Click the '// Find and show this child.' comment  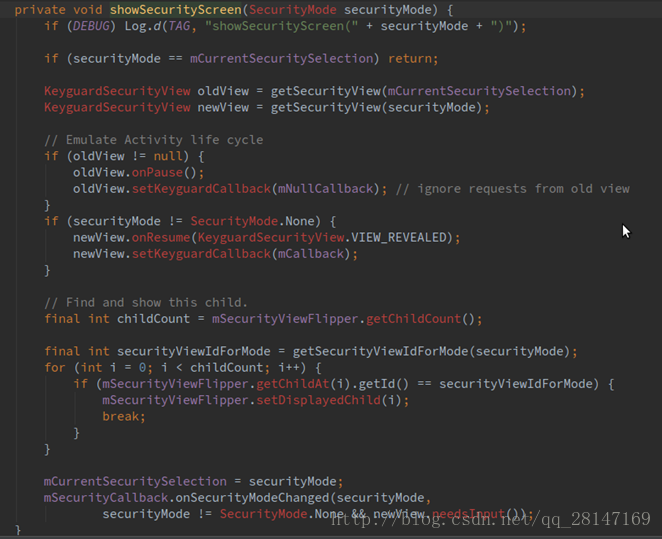pos(146,303)
